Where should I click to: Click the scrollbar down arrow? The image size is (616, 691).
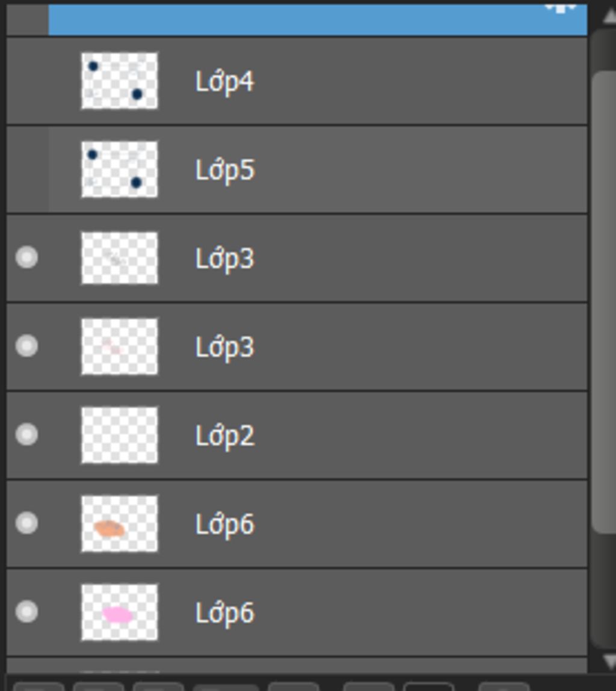click(609, 661)
